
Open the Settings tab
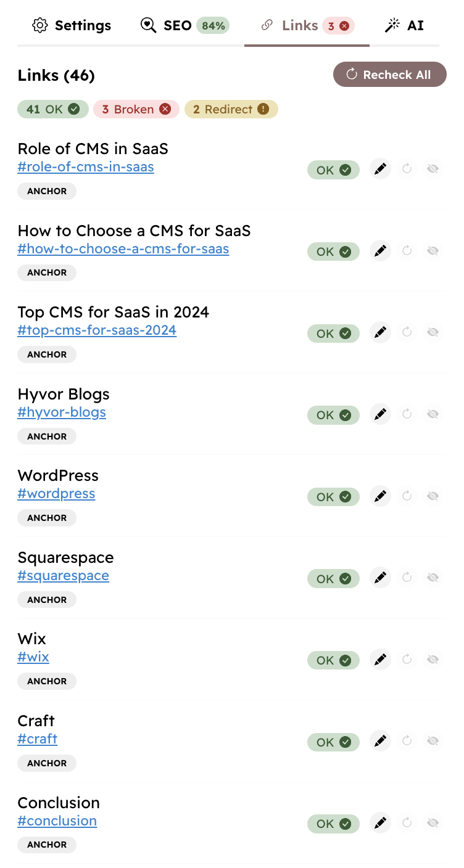tap(72, 26)
